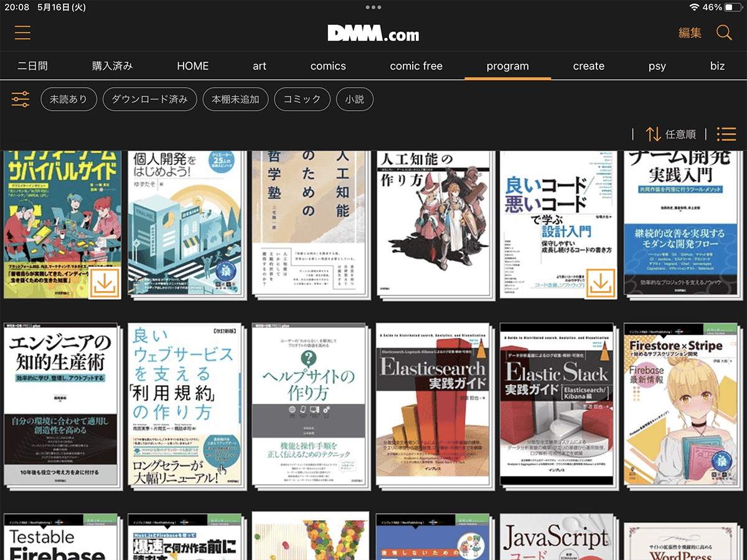Open the filter settings sliders icon
This screenshot has width=747, height=560.
20,99
